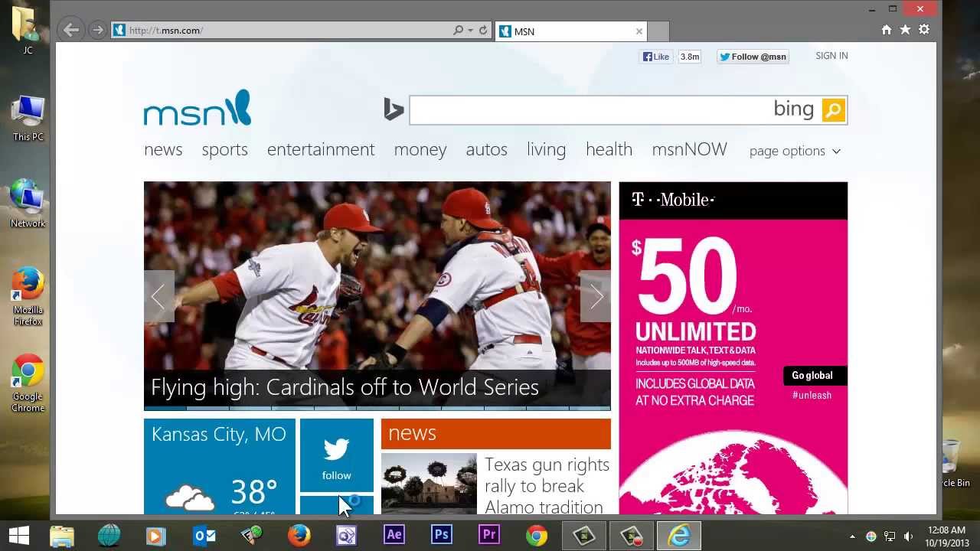The height and width of the screenshot is (551, 980).
Task: Show the previous slideshow story
Action: pos(158,296)
